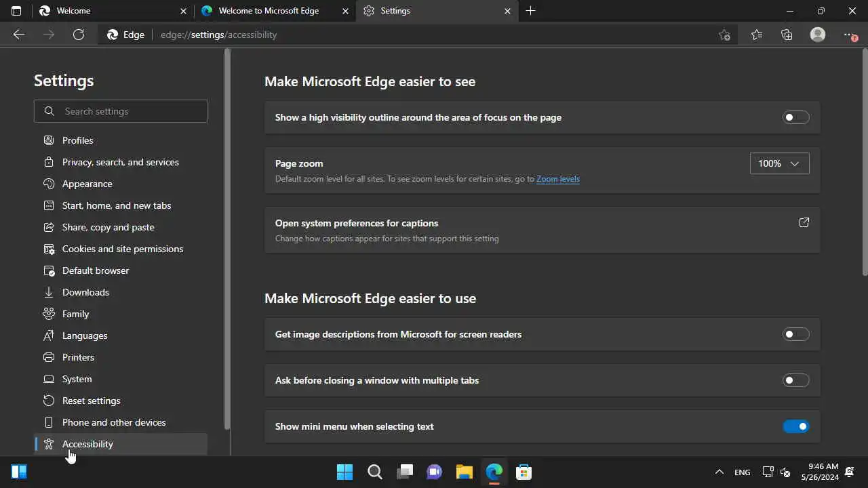868x488 pixels.
Task: Click the Share, copy and paste icon
Action: click(48, 227)
